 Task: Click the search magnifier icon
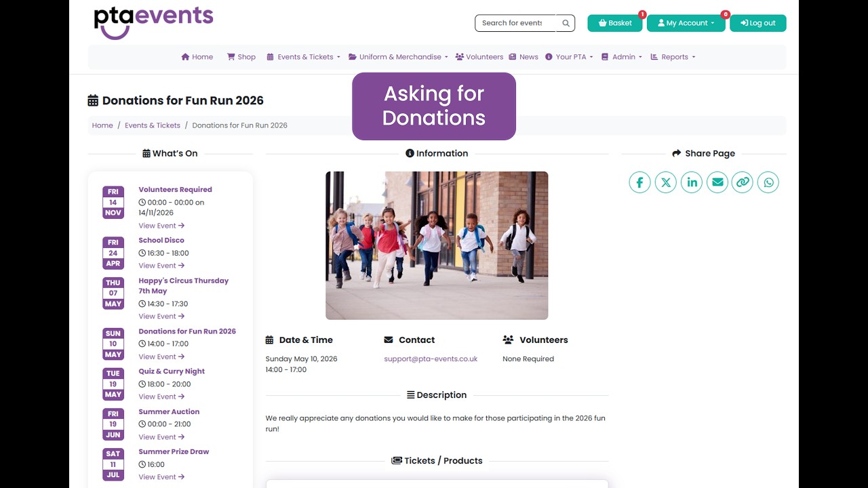click(x=566, y=23)
